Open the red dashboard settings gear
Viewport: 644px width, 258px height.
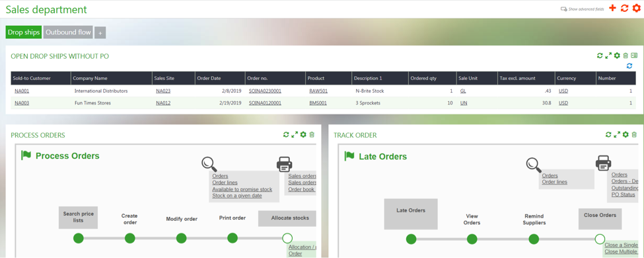click(636, 8)
